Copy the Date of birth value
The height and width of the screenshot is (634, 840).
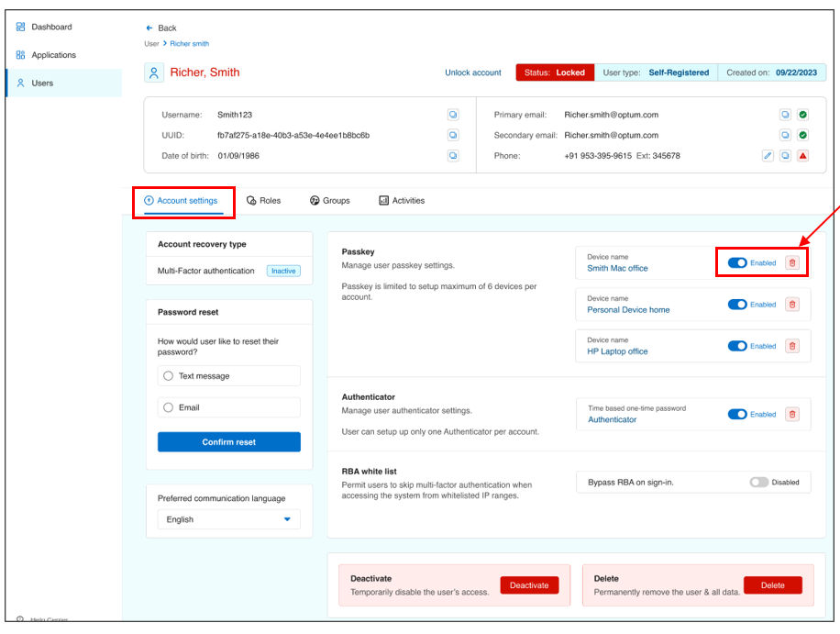[453, 155]
